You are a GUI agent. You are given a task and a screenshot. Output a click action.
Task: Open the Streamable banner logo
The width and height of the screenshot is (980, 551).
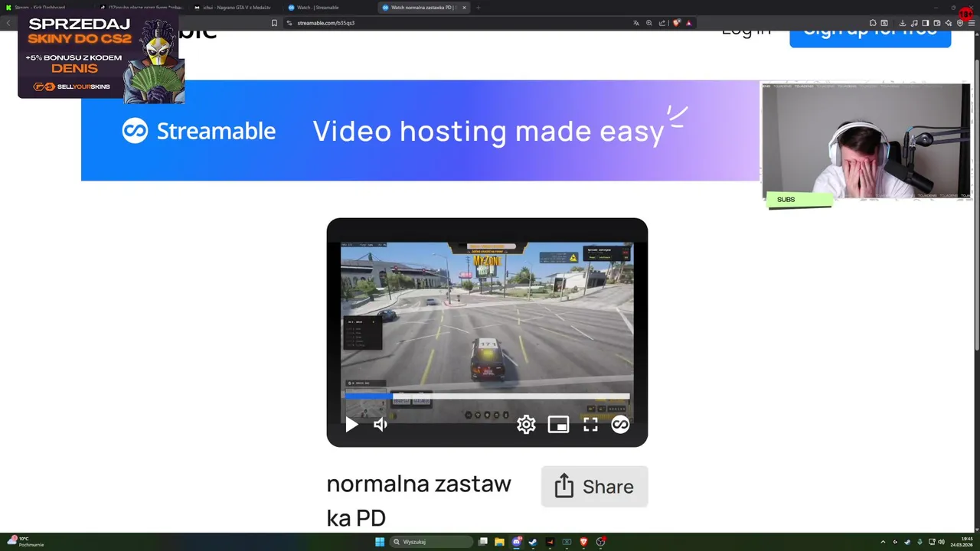tap(199, 131)
